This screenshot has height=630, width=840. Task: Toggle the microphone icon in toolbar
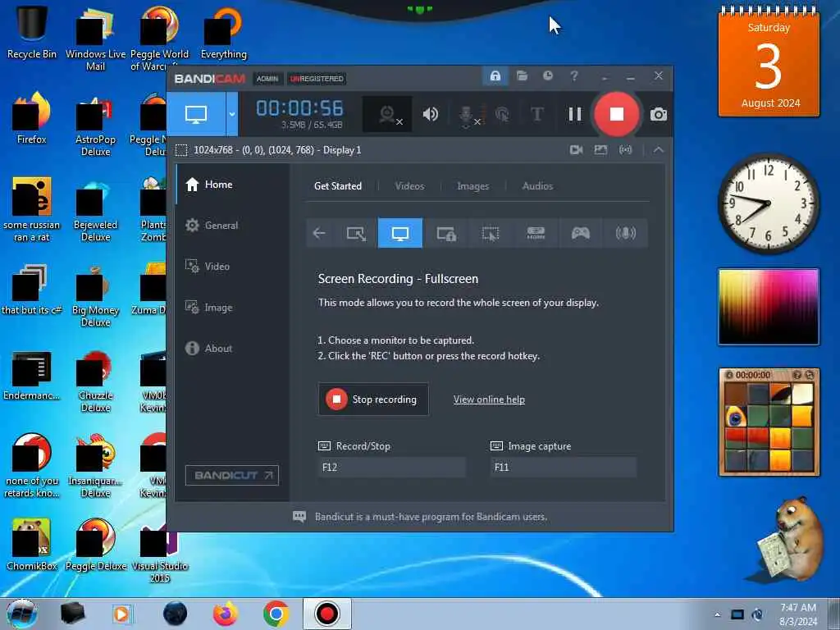466,114
